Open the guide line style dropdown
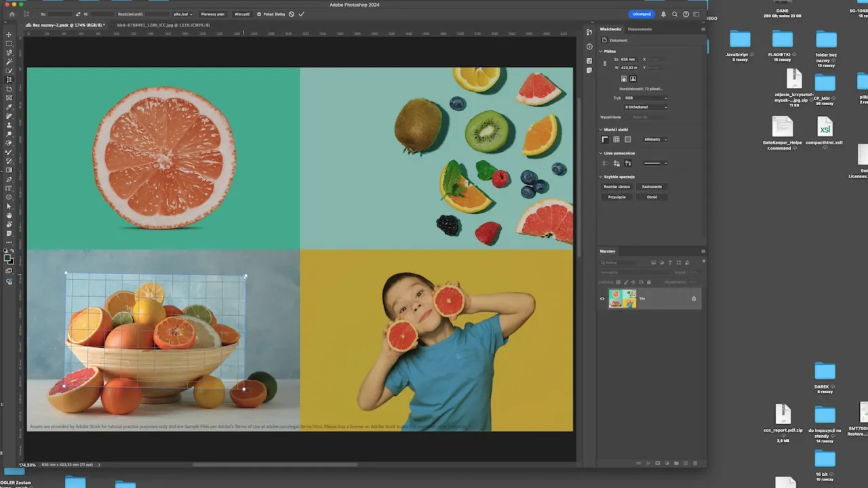Viewport: 868px width, 488px height. [x=655, y=163]
